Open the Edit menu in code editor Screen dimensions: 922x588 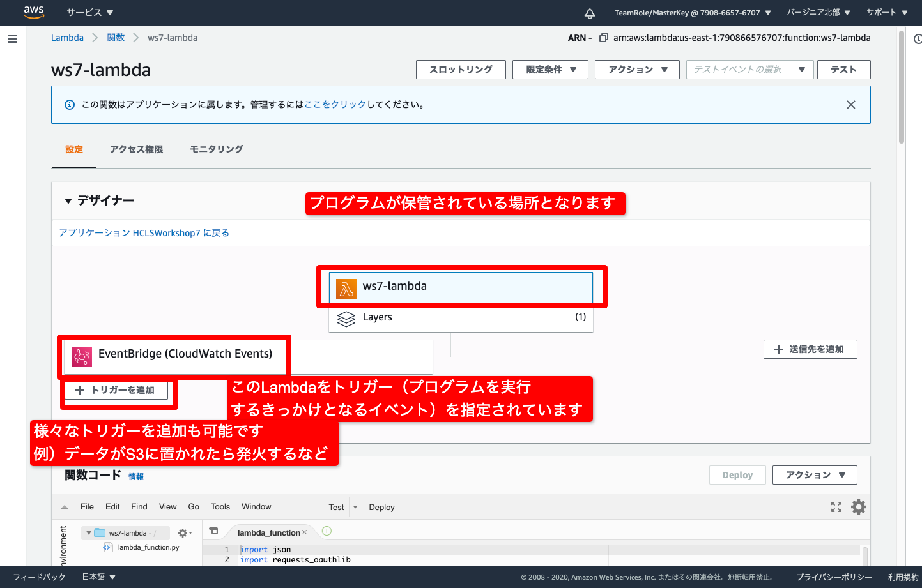[112, 507]
